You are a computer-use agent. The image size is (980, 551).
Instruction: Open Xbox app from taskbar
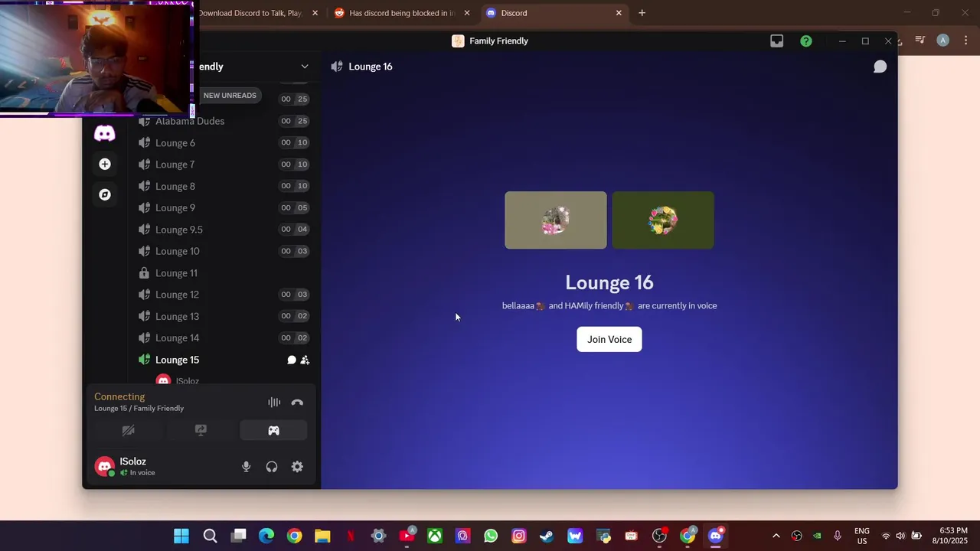[x=435, y=536]
